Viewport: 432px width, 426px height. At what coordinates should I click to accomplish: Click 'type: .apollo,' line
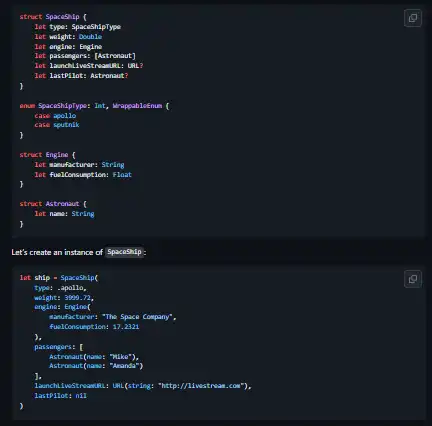tap(60, 288)
